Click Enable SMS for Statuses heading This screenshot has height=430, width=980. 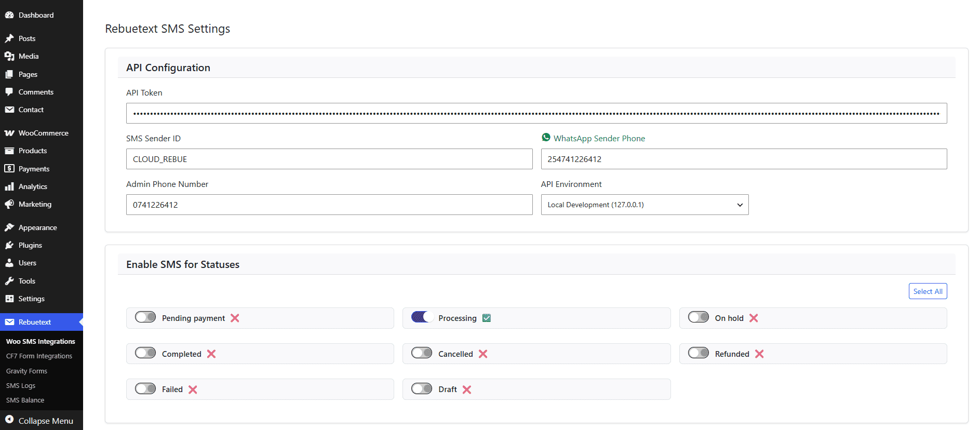click(183, 264)
